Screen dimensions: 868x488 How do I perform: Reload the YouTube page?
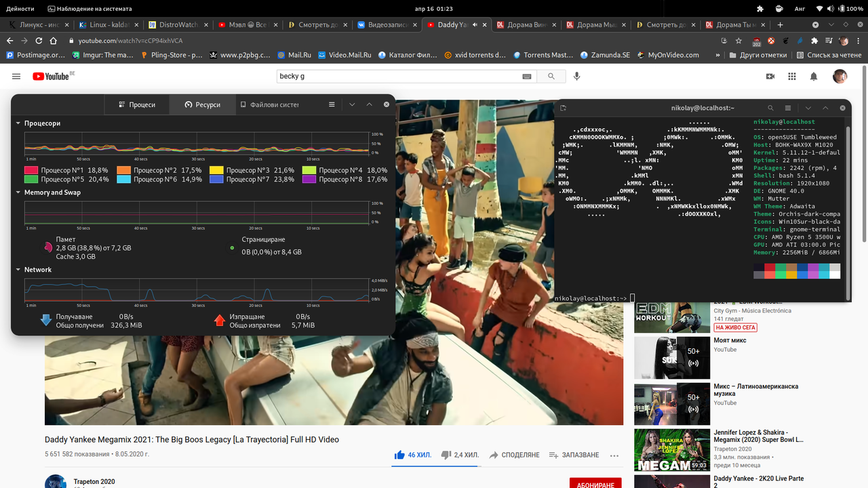[39, 41]
